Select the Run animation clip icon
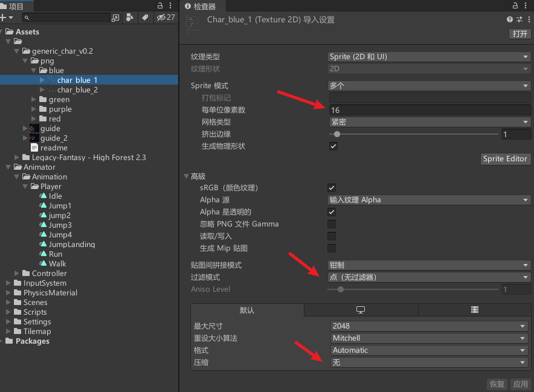 (x=43, y=254)
